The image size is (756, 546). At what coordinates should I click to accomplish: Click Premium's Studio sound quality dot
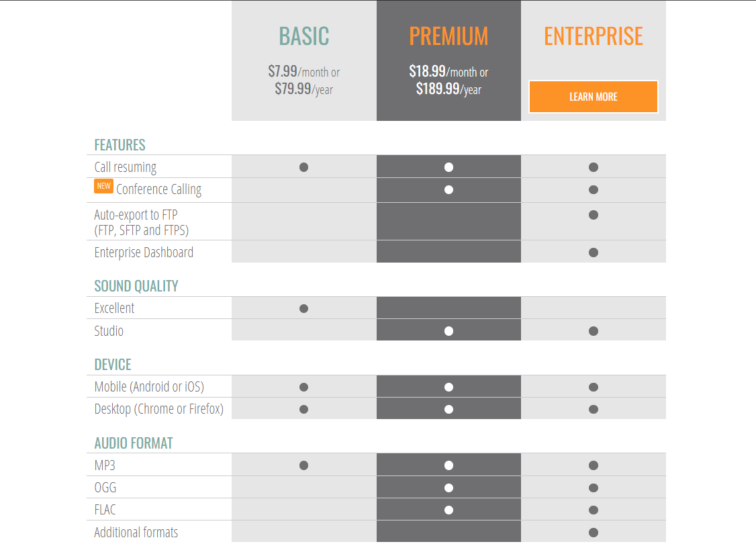coord(448,331)
